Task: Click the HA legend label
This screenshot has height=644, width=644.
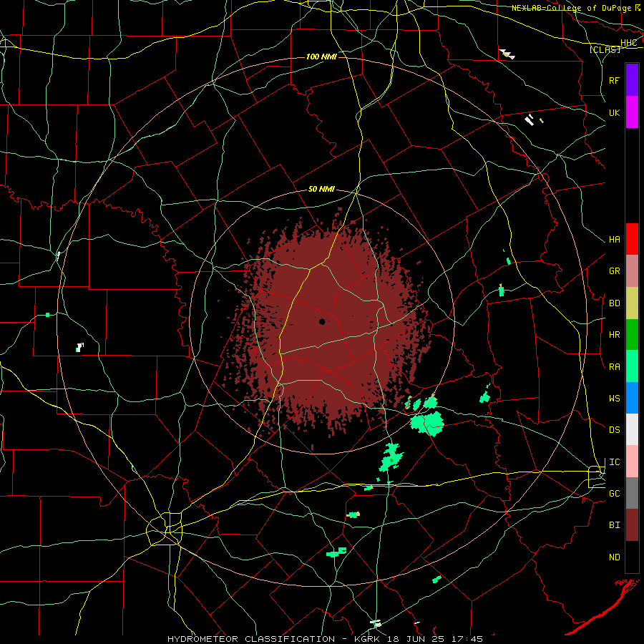Action: click(x=614, y=240)
